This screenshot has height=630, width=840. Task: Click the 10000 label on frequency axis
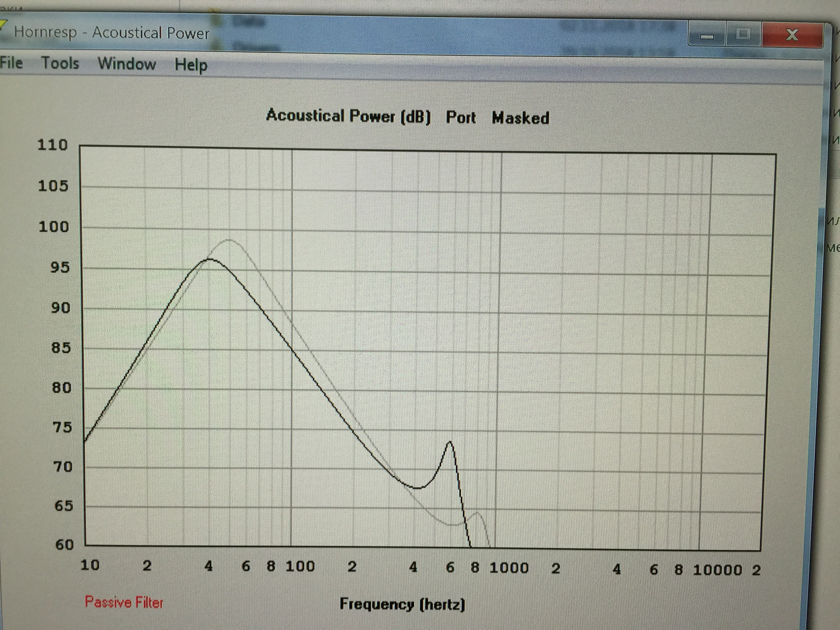click(x=717, y=570)
